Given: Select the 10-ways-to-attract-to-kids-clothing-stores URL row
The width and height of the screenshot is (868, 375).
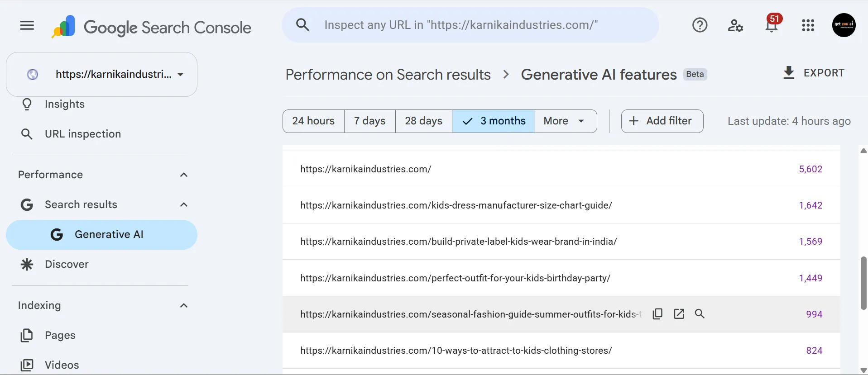Looking at the screenshot, I should coord(561,351).
